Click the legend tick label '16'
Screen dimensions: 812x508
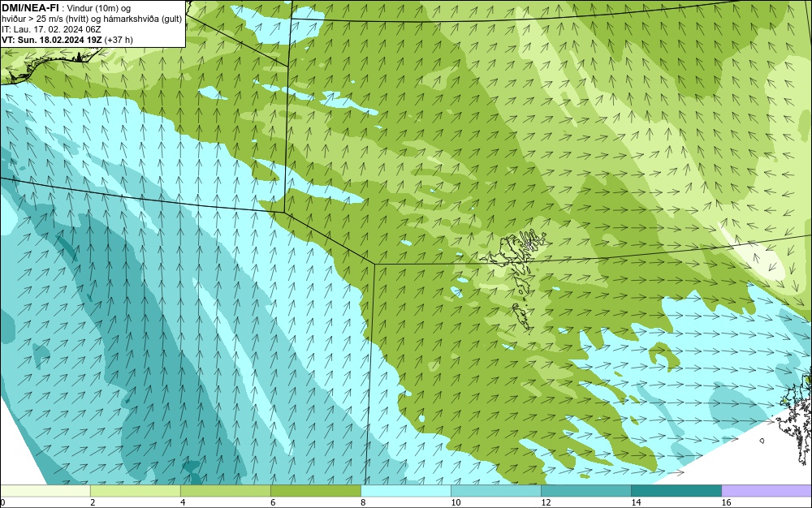coord(726,502)
